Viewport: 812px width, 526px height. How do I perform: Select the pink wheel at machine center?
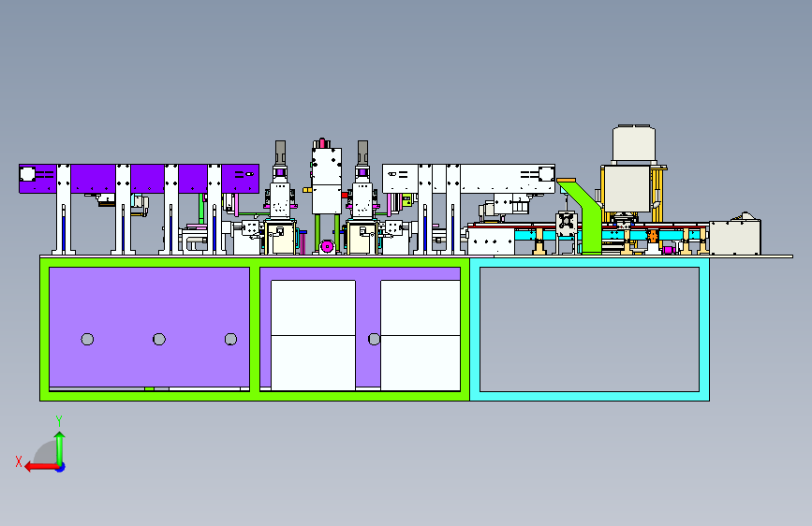pos(327,246)
